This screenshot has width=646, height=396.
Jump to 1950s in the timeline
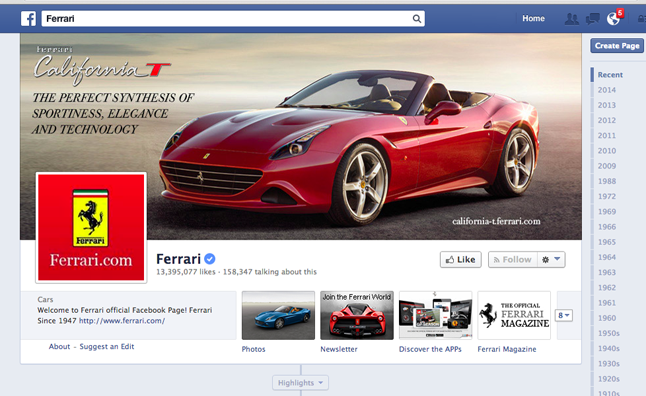pyautogui.click(x=609, y=333)
